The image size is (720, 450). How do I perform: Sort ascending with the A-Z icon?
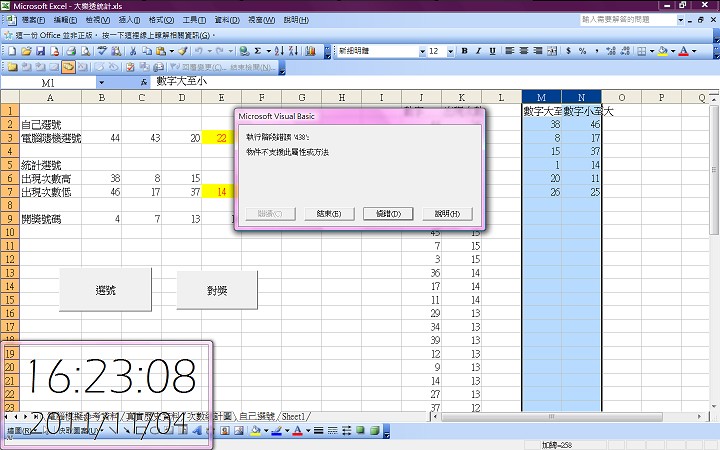coord(279,51)
